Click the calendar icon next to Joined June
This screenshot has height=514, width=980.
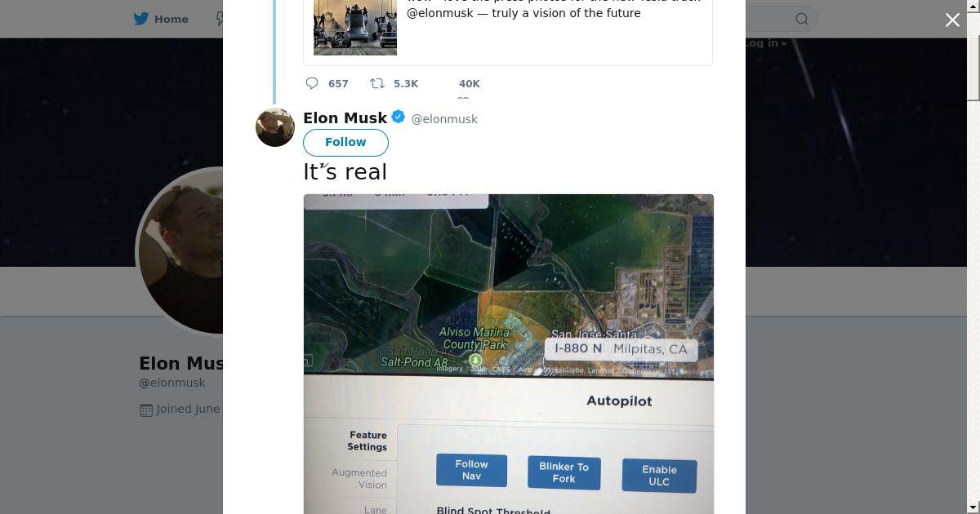(x=146, y=410)
